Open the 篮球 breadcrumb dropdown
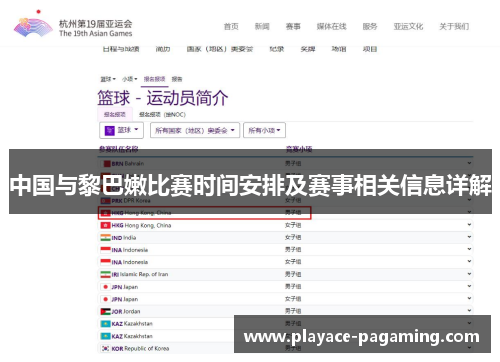 [x=108, y=79]
